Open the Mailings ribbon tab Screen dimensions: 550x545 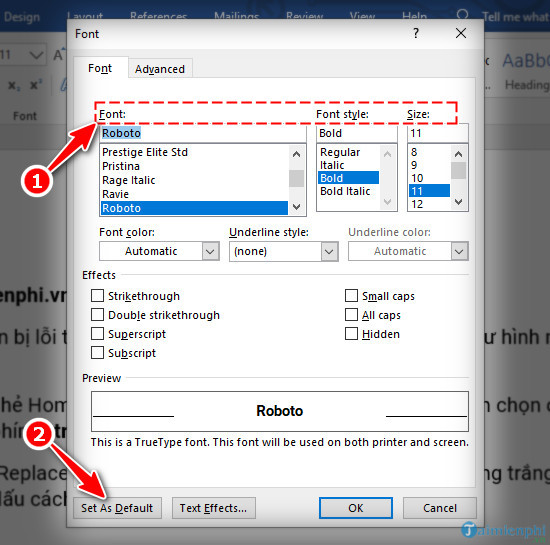236,16
